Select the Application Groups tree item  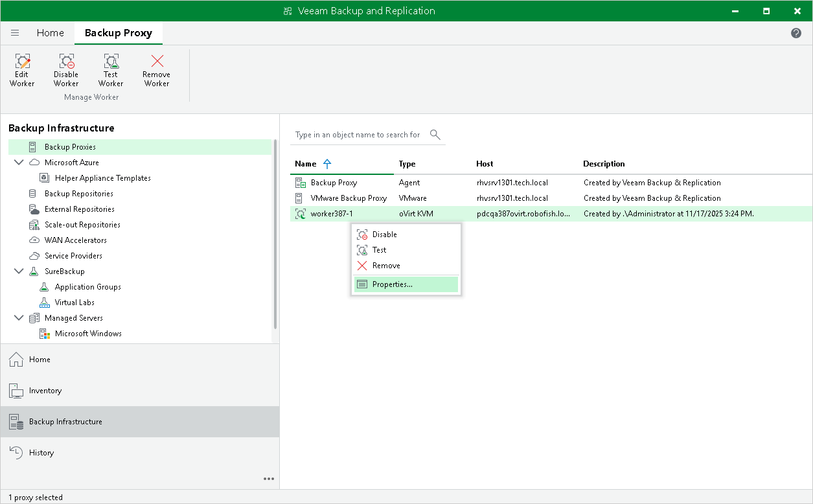(88, 287)
